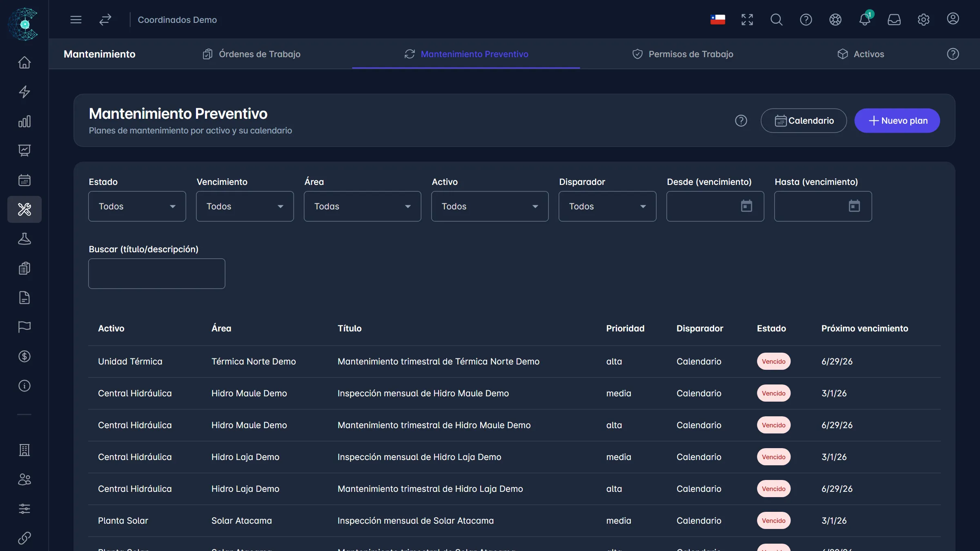This screenshot has width=980, height=551.
Task: Open Desde (vencimiento) date picker field
Action: coord(715,207)
